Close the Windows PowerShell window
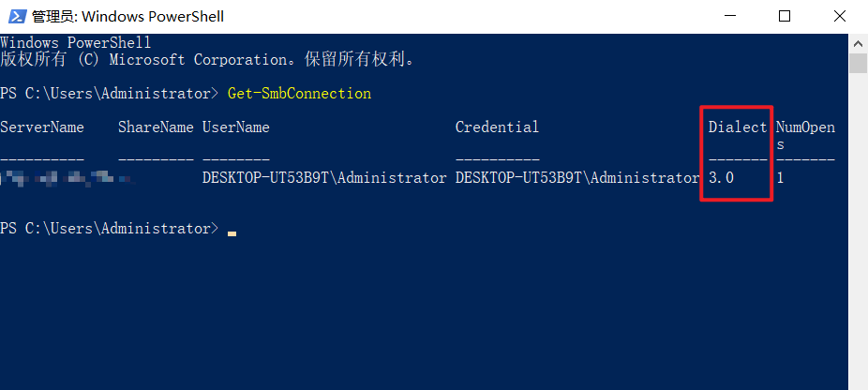The image size is (868, 390). 839,16
